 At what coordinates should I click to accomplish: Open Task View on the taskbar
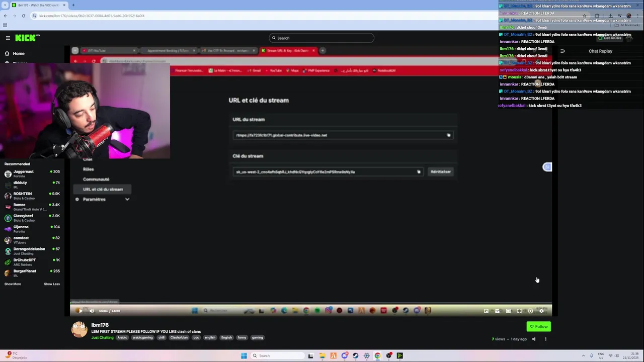310,355
